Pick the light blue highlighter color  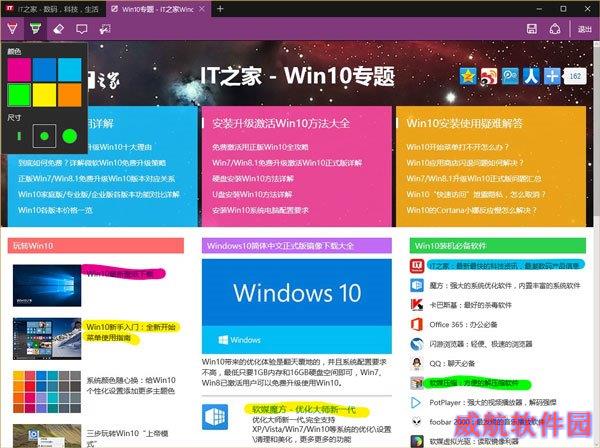tap(70, 70)
